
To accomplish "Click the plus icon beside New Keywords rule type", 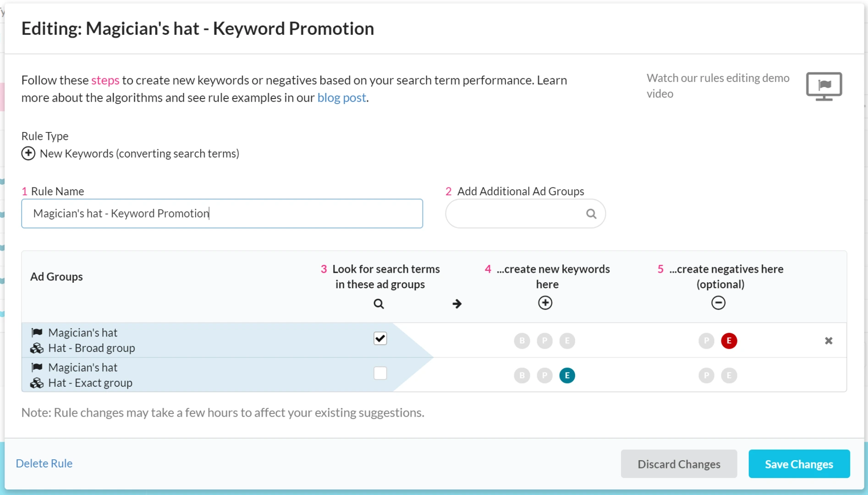I will [28, 154].
